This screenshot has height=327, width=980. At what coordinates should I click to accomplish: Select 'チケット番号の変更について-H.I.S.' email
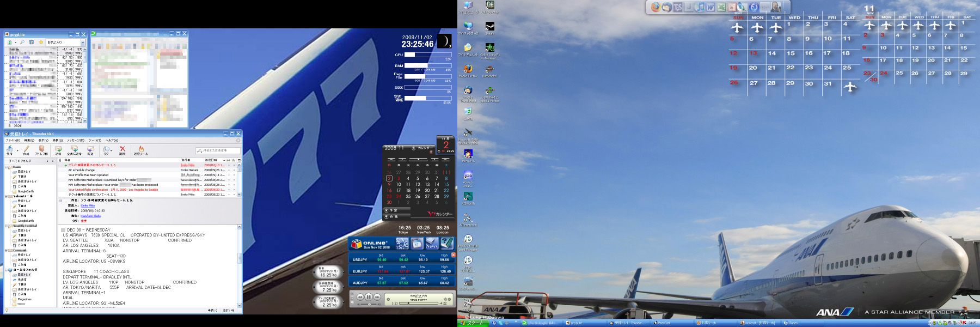[92, 195]
